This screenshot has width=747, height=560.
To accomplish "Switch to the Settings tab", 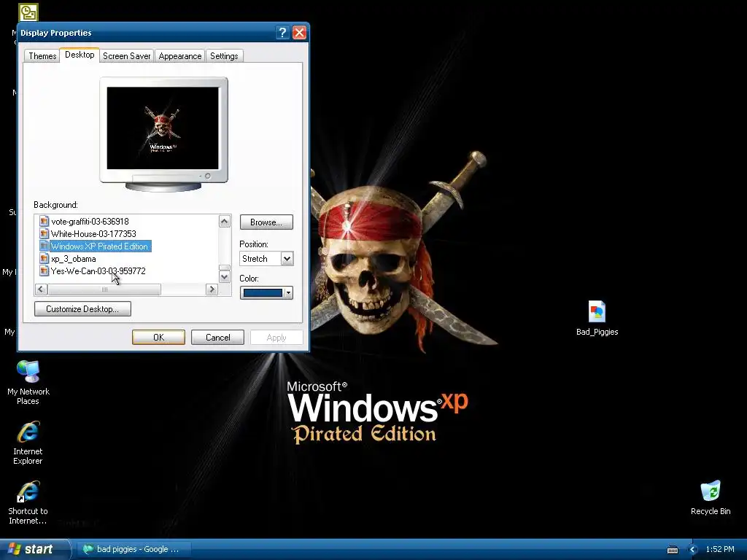I will click(224, 55).
